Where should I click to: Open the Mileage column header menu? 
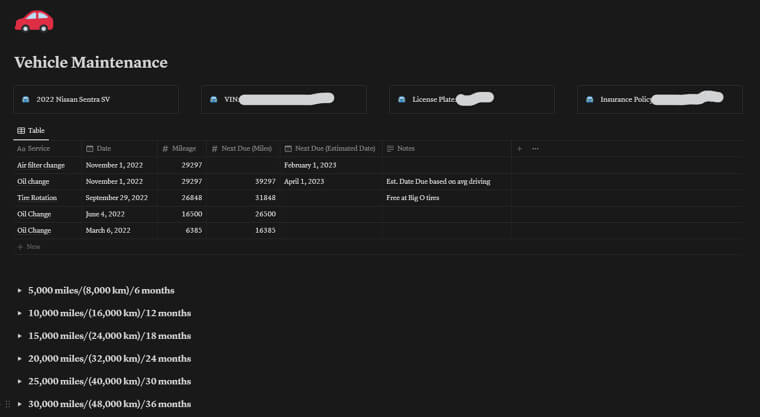pos(182,148)
